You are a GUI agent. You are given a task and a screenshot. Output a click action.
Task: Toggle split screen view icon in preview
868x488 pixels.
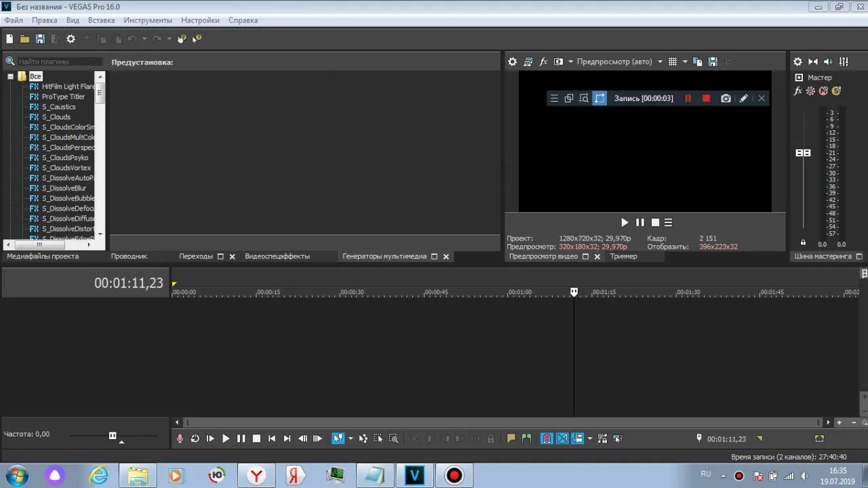tap(558, 62)
